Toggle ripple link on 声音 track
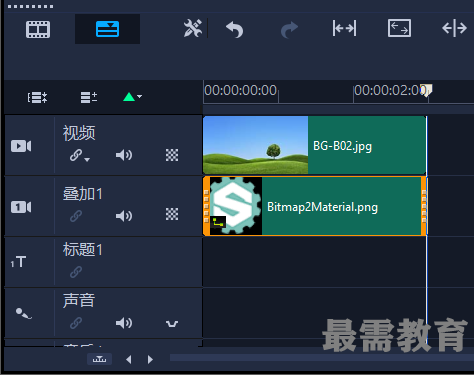474x375 pixels. pos(76,323)
